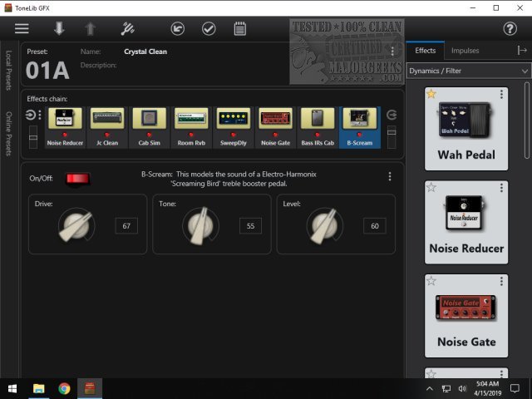Image resolution: width=532 pixels, height=399 pixels.
Task: Select B-Scream in effects chain
Action: (x=360, y=127)
